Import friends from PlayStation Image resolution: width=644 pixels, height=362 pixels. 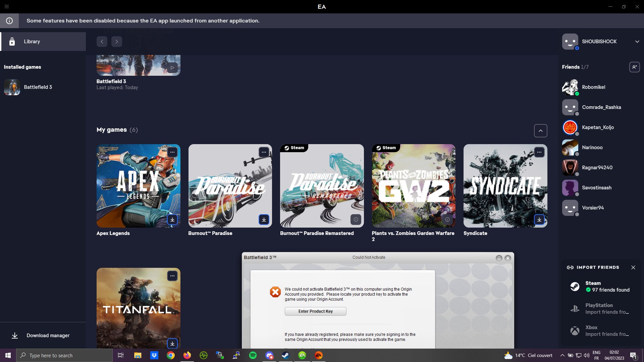[601, 309]
